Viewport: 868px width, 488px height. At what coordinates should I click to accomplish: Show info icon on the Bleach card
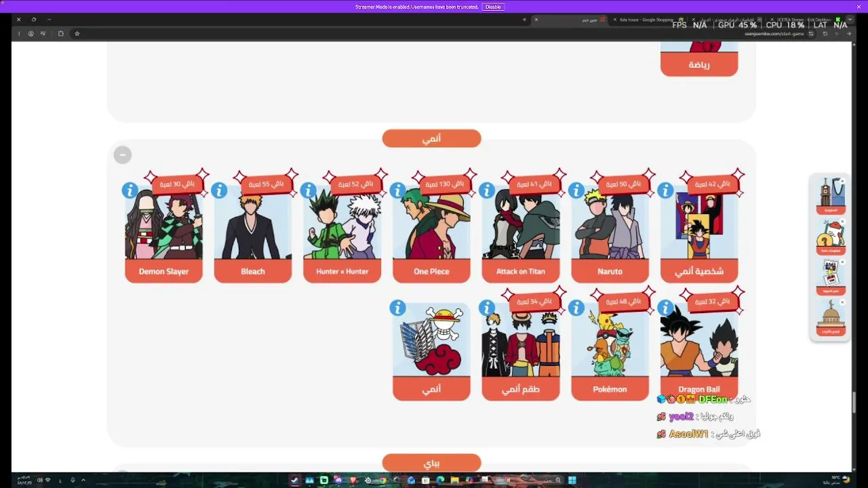pyautogui.click(x=219, y=190)
